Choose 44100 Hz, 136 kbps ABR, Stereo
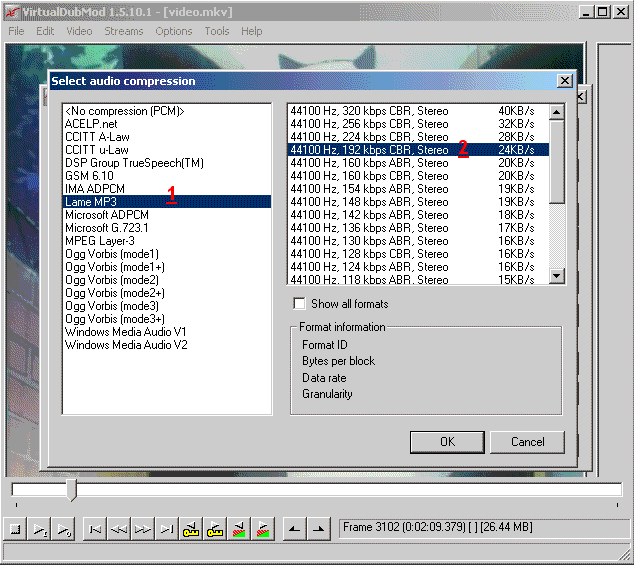 coord(418,227)
